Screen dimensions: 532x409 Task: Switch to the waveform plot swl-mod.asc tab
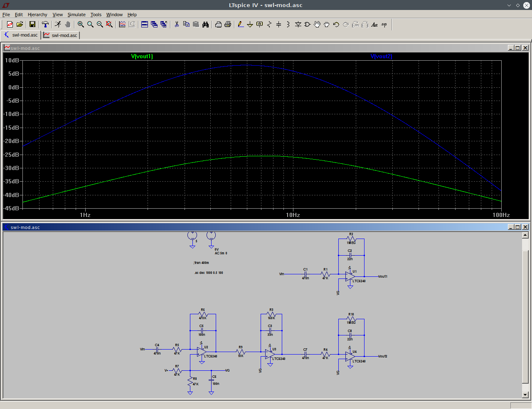61,35
